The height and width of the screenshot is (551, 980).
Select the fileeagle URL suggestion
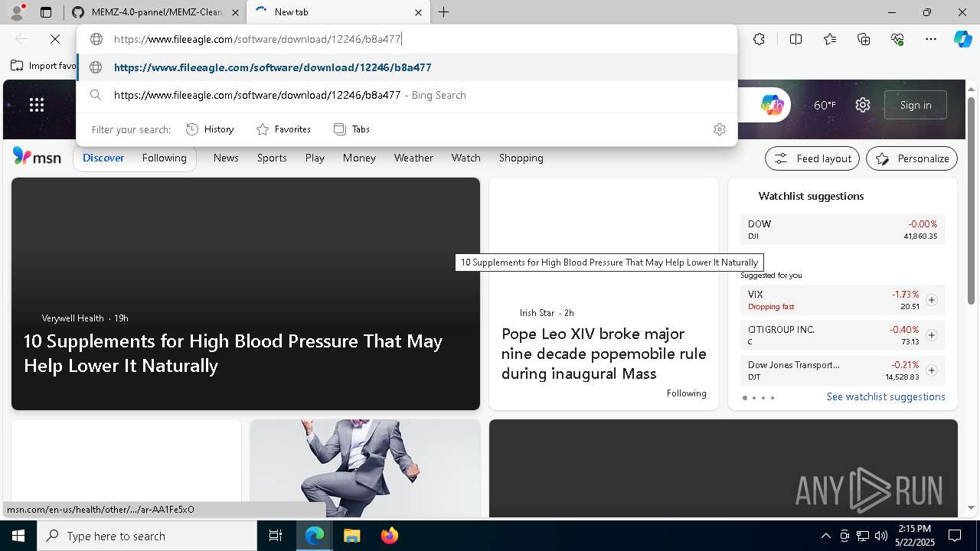[x=407, y=67]
